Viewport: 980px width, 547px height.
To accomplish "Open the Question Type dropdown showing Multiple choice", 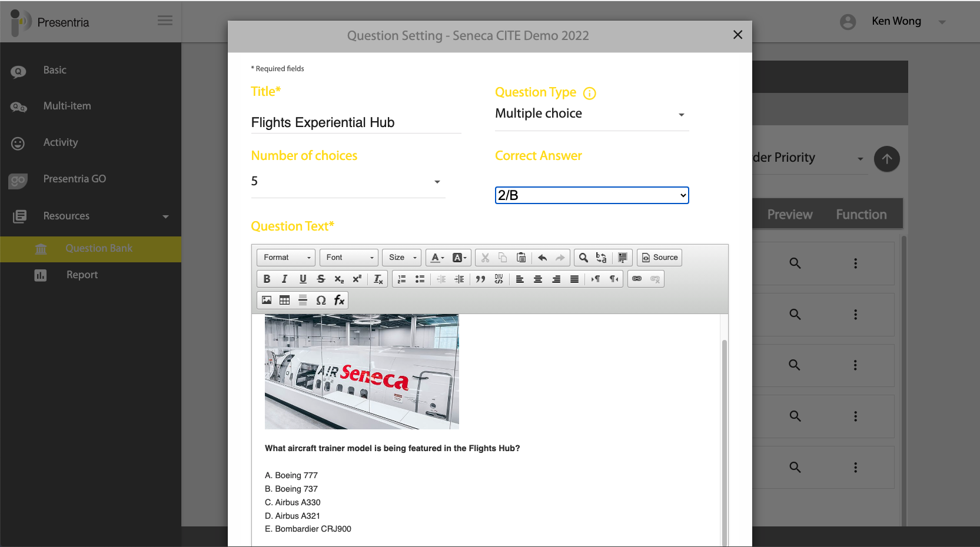I will [x=592, y=114].
